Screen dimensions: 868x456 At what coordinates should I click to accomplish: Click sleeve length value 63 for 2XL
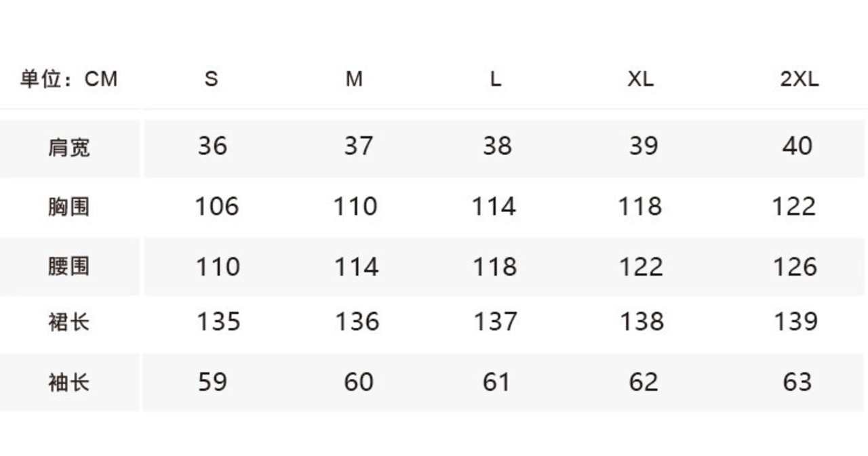point(797,382)
